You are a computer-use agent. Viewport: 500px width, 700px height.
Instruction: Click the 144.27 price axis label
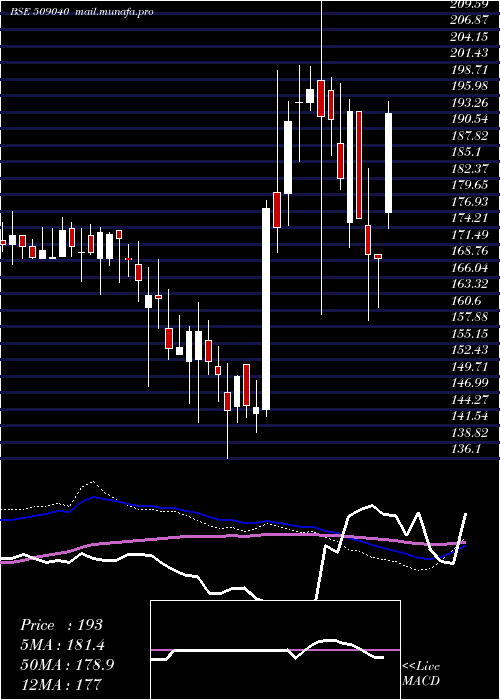pyautogui.click(x=470, y=400)
